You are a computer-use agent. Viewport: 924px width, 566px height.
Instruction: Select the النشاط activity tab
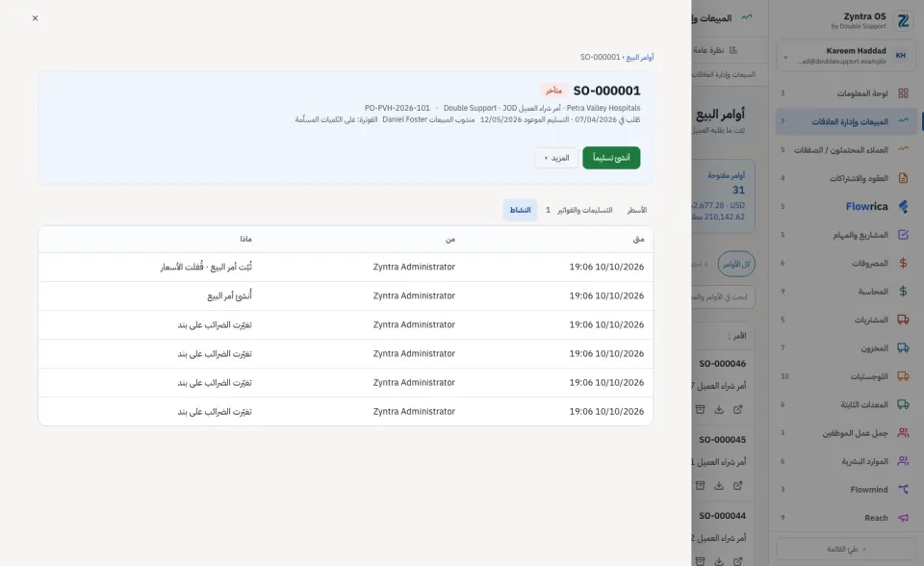click(520, 211)
